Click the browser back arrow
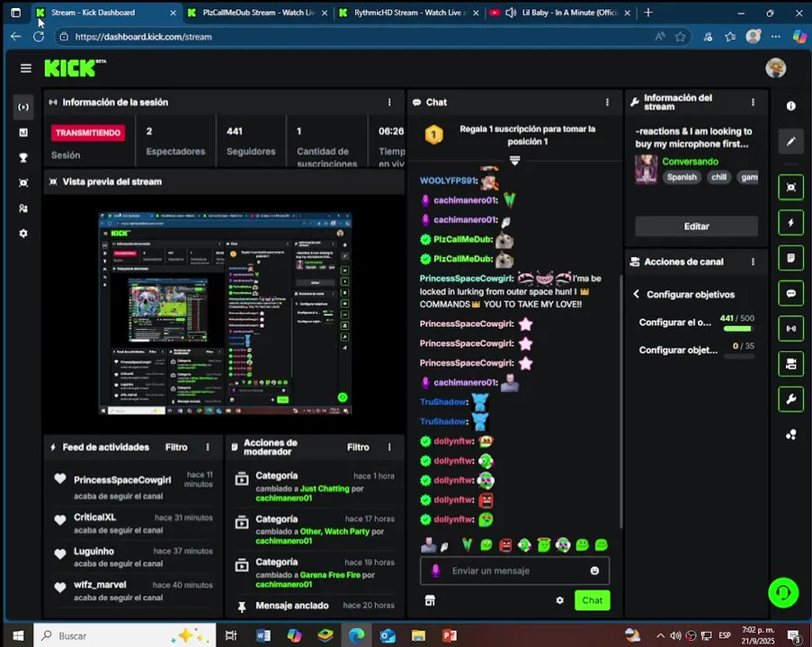Image resolution: width=812 pixels, height=647 pixels. 15,36
